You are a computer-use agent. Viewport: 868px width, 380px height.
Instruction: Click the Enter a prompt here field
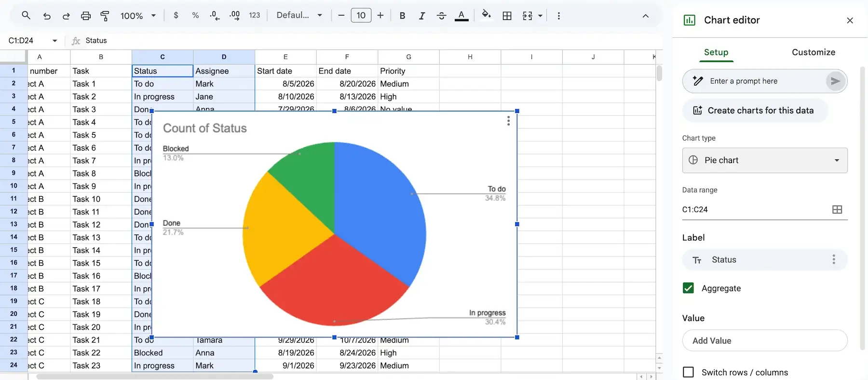766,81
